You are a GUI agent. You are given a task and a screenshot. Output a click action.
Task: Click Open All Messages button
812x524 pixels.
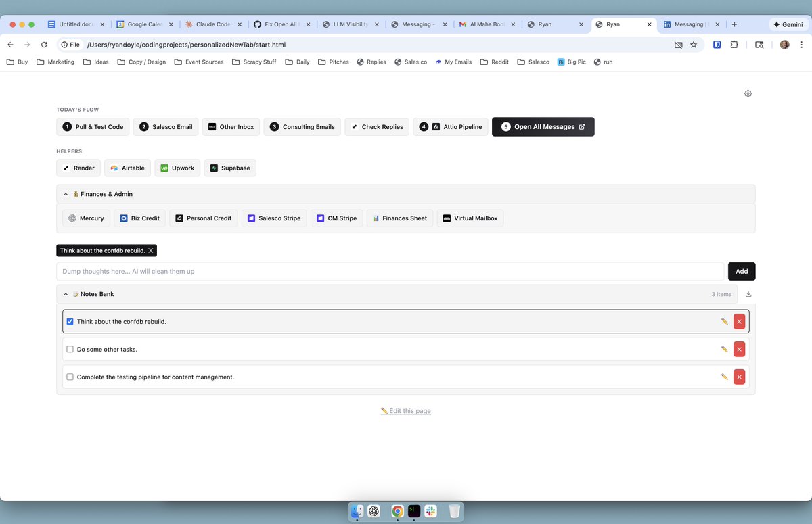[543, 126]
